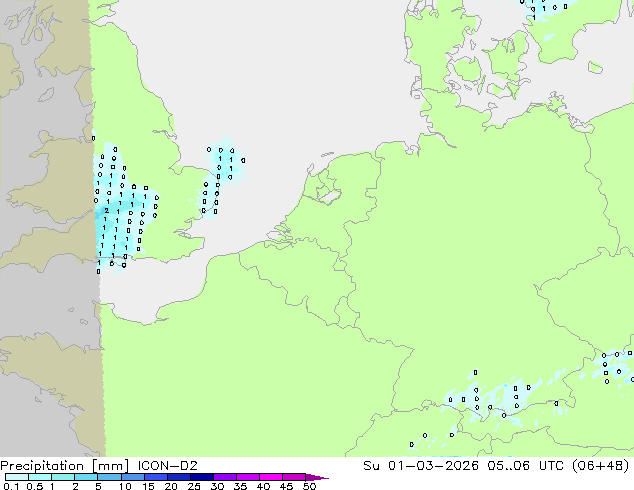
Task: Click the 20–25 mm dark blue swatch
Action: coord(178,477)
